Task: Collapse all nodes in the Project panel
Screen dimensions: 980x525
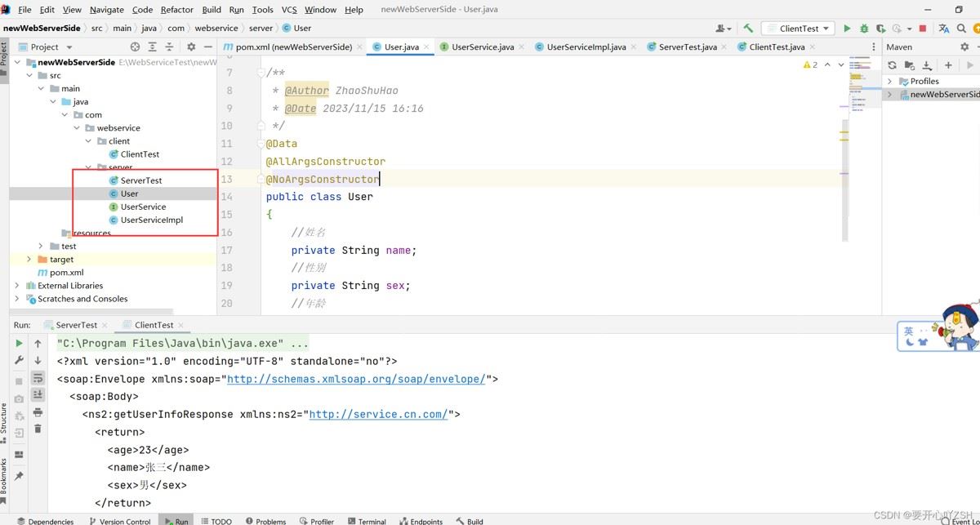Action: click(169, 47)
